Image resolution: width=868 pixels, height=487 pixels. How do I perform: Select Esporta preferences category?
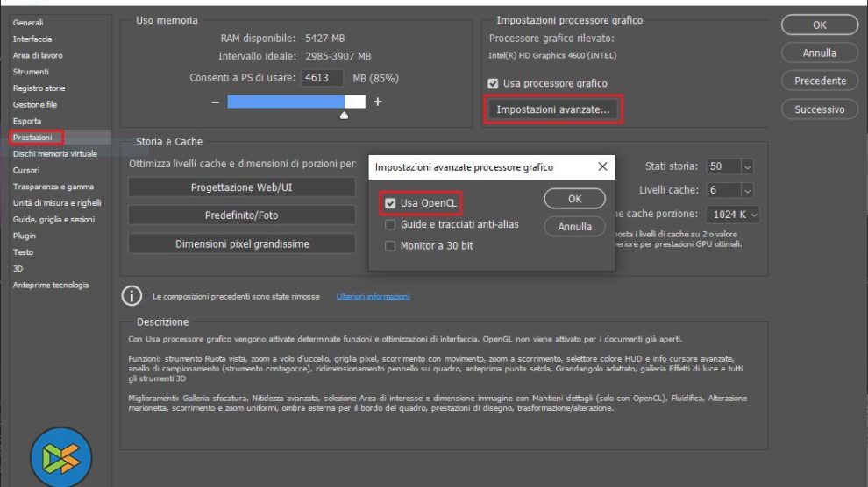[27, 121]
